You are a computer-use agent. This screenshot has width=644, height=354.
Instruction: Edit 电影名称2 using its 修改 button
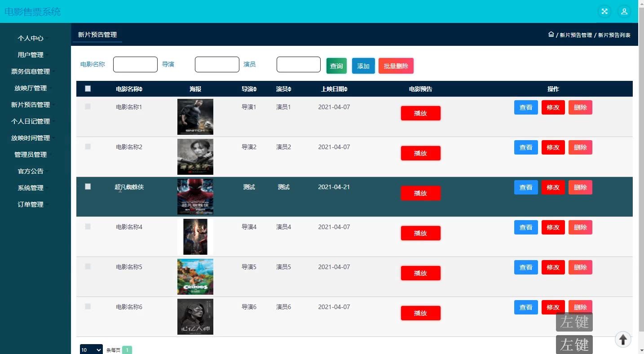click(553, 147)
